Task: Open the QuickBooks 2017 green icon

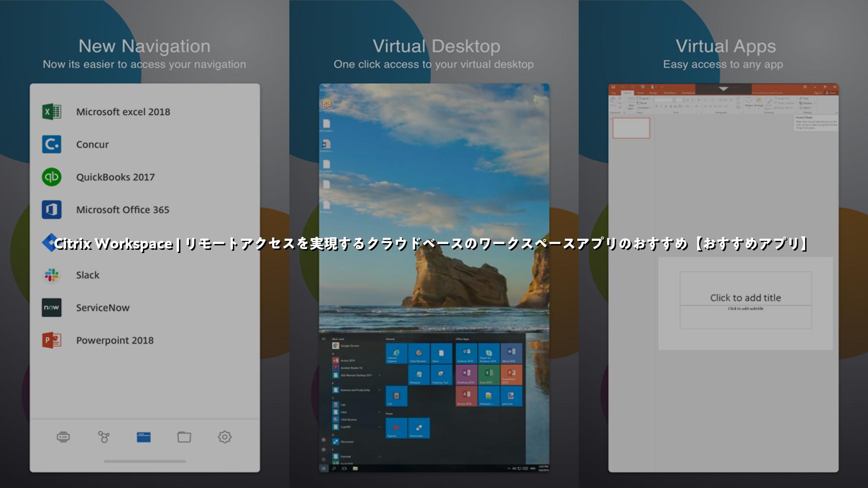Action: point(52,177)
